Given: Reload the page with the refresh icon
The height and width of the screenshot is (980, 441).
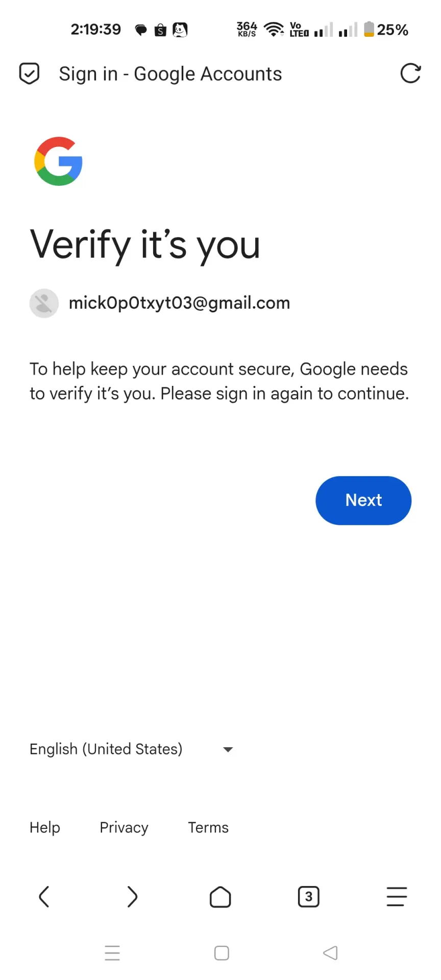Looking at the screenshot, I should click(x=410, y=73).
